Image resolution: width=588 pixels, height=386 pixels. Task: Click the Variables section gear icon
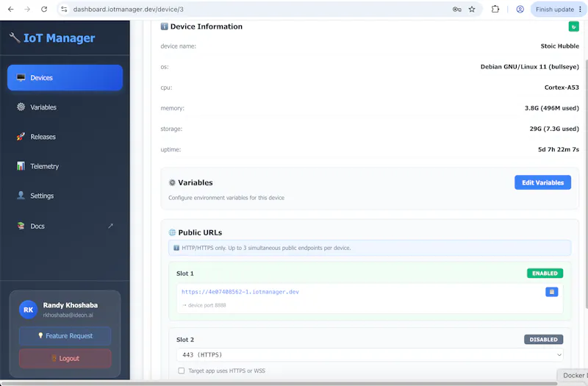(172, 182)
